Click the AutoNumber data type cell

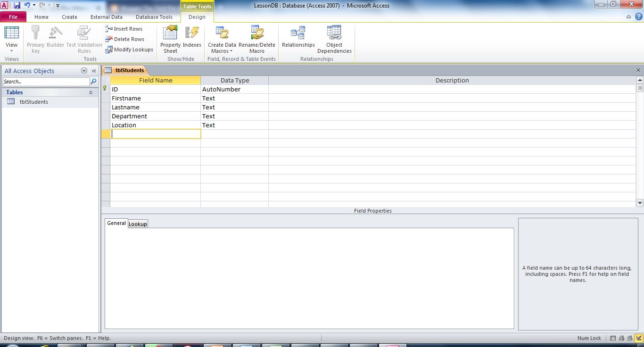[234, 89]
